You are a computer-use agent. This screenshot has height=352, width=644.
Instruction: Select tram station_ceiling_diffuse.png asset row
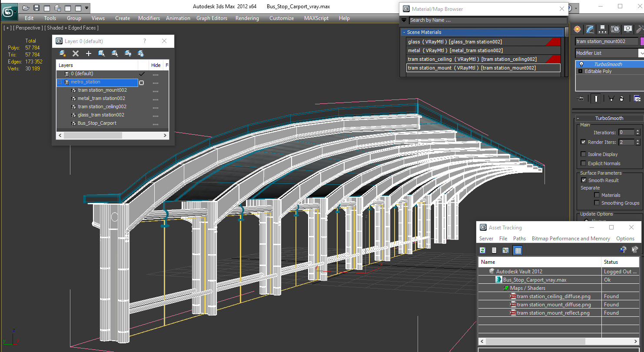click(x=558, y=296)
